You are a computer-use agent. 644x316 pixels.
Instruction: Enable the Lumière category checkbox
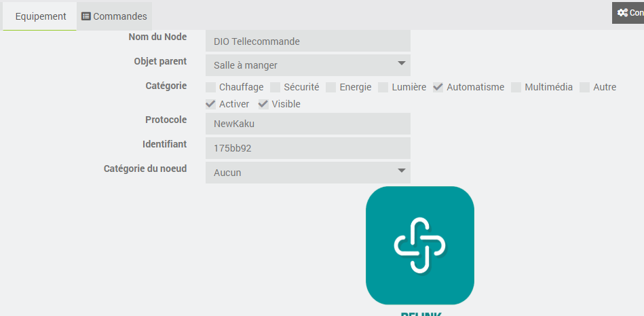[x=383, y=87]
